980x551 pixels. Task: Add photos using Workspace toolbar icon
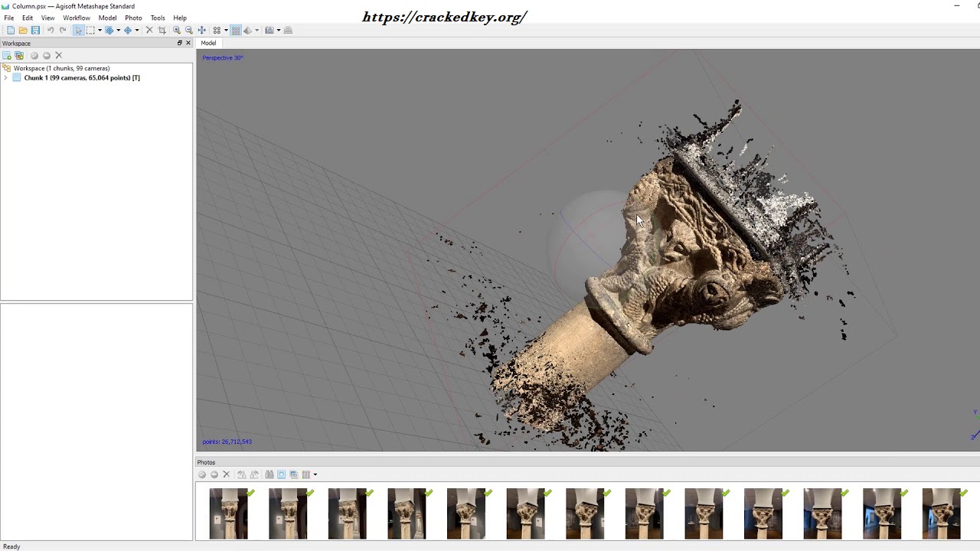[x=19, y=55]
